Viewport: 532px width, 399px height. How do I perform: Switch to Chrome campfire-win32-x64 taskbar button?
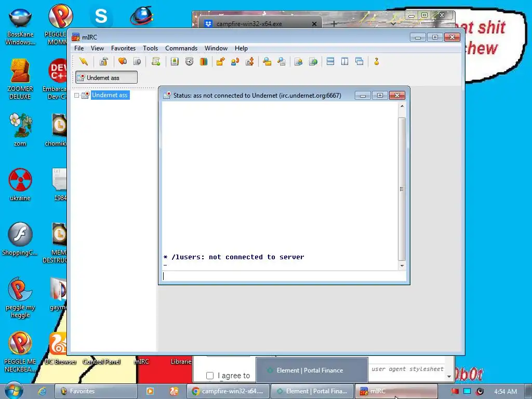pos(229,391)
